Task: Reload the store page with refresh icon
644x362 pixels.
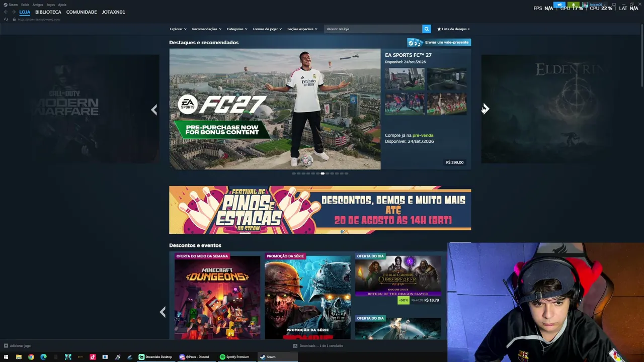Action: coord(6,19)
